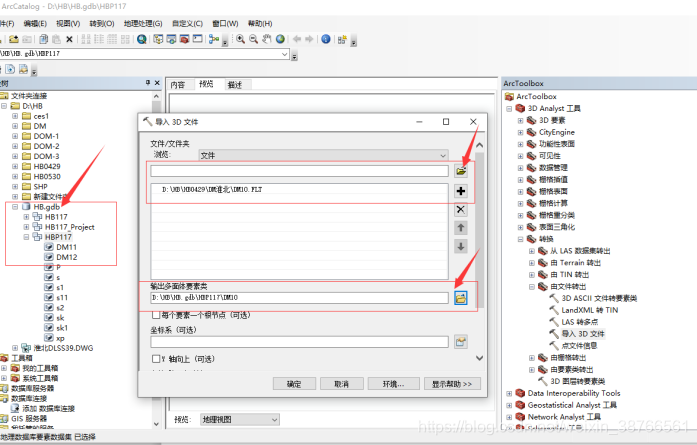
Task: Open the 地理视图 preview dropdown
Action: (240, 419)
